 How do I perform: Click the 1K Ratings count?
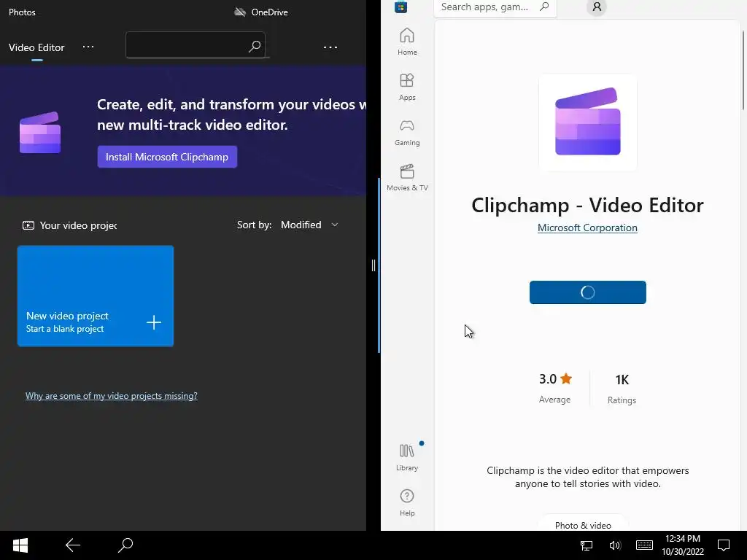pos(622,389)
